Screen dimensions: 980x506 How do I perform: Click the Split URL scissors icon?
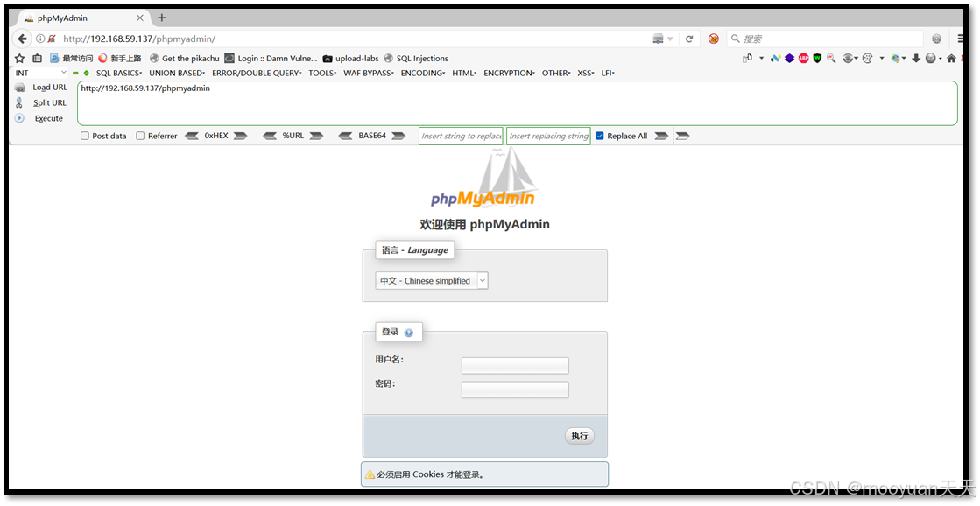19,102
